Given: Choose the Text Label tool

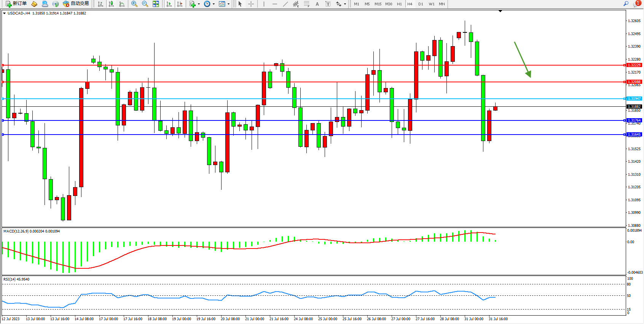Looking at the screenshot, I should point(328,4).
